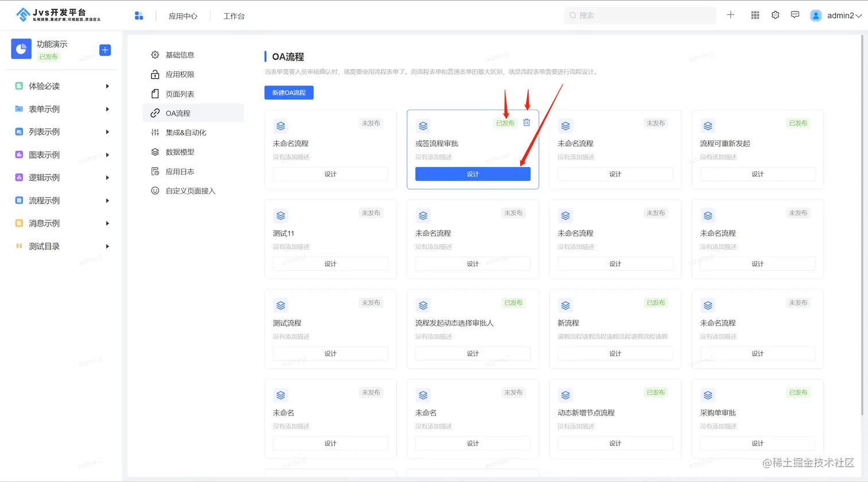Click the 表单示例 sidebar icon
This screenshot has width=868, height=482.
click(19, 109)
